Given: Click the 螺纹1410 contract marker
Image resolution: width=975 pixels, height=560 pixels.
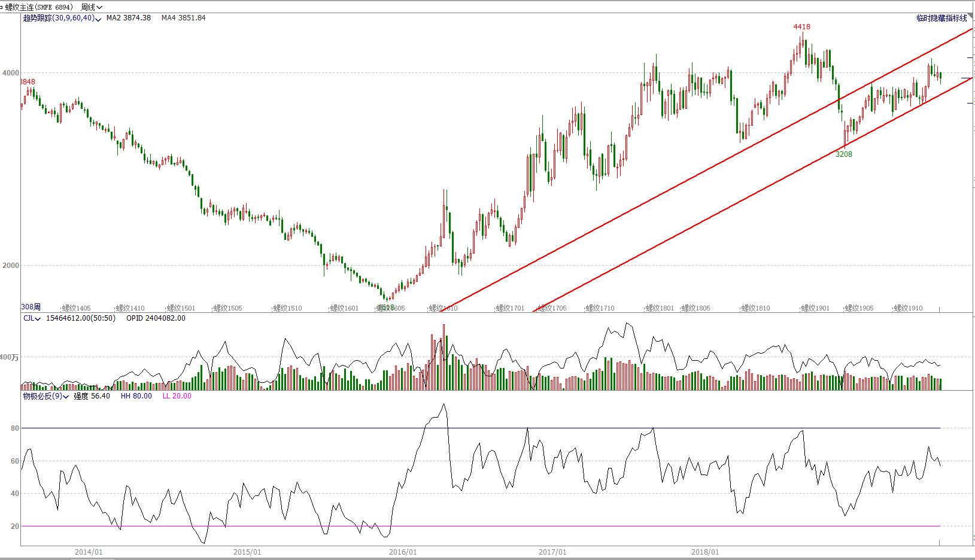Looking at the screenshot, I should 130,309.
